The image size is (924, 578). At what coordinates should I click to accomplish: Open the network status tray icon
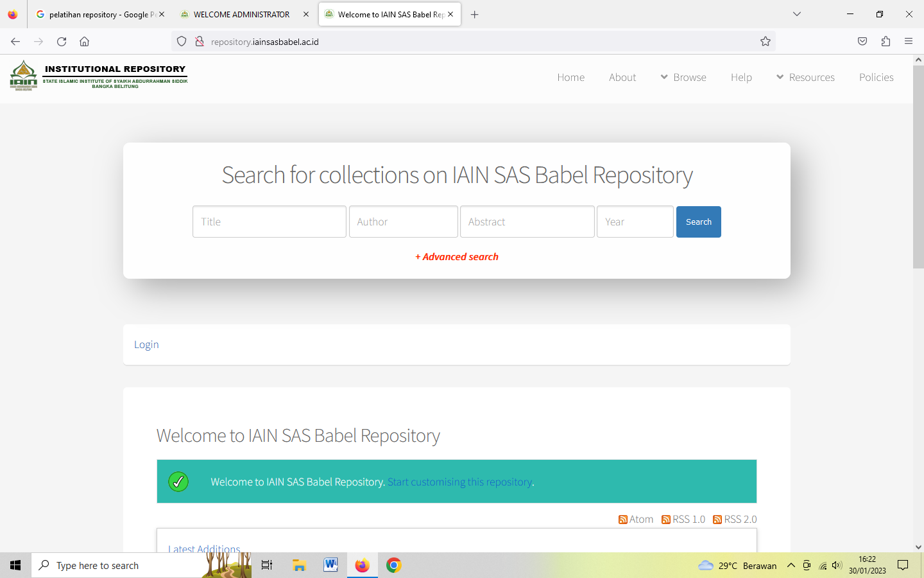[823, 565]
